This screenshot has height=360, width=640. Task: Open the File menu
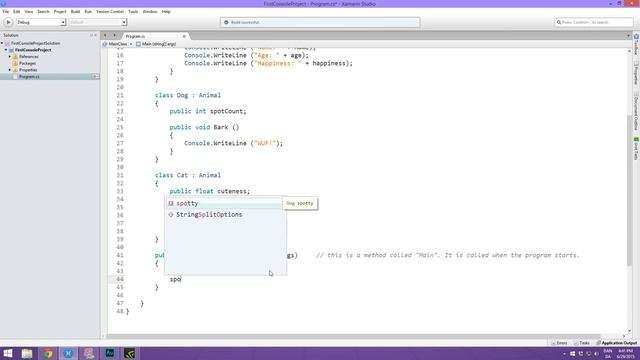(x=6, y=11)
